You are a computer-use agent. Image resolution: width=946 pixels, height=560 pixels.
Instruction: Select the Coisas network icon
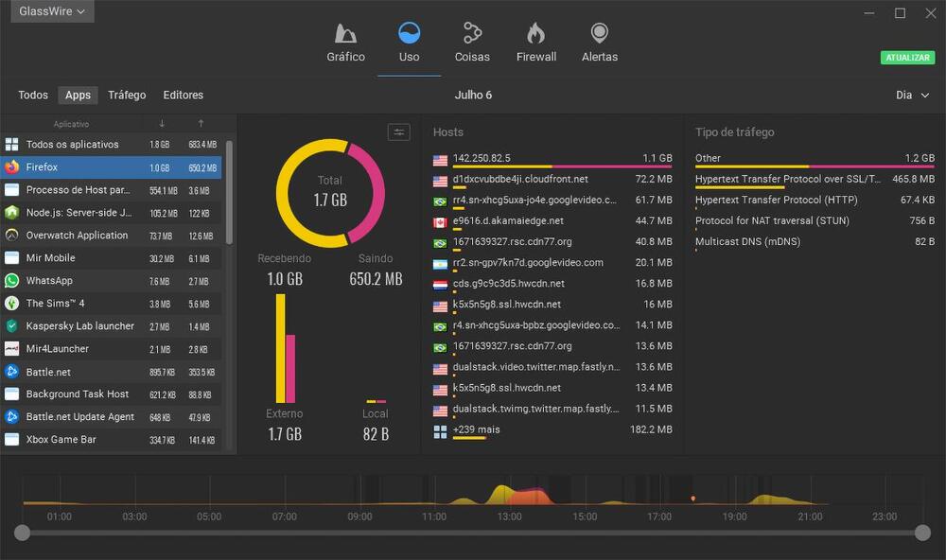(x=472, y=34)
